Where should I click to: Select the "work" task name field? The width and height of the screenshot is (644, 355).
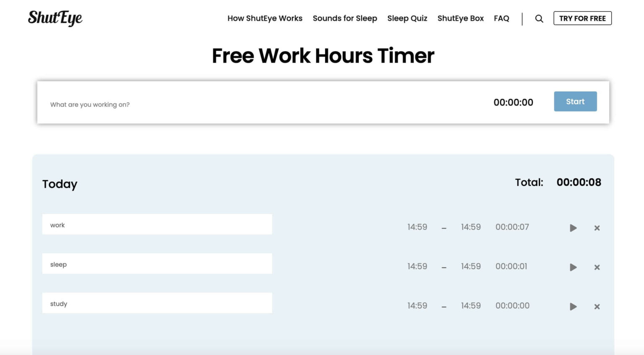coord(157,224)
